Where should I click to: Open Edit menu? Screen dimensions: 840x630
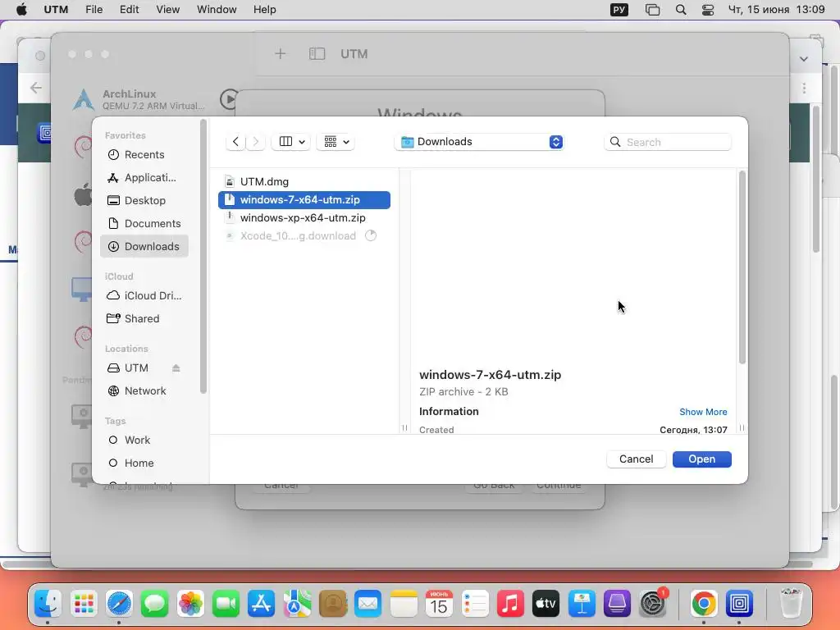coord(129,10)
